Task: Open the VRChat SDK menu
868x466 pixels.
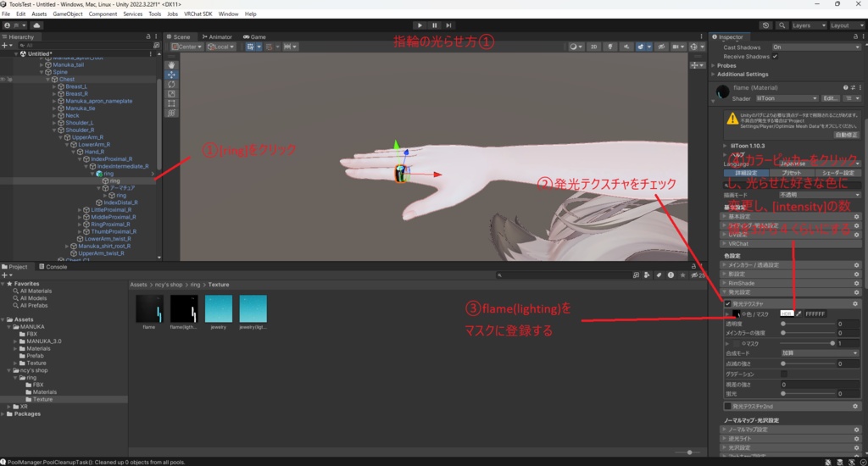Action: click(198, 14)
